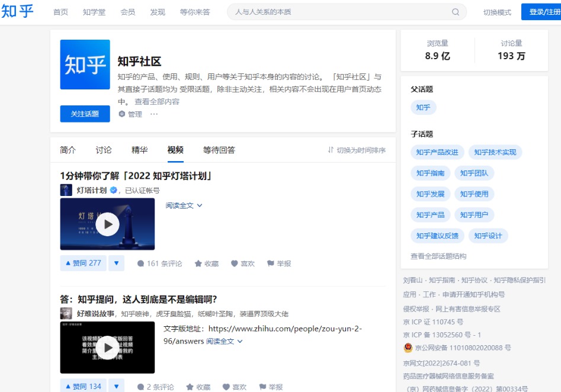The width and height of the screenshot is (561, 392).
Task: Click the 管理 hexagon icon
Action: (122, 114)
